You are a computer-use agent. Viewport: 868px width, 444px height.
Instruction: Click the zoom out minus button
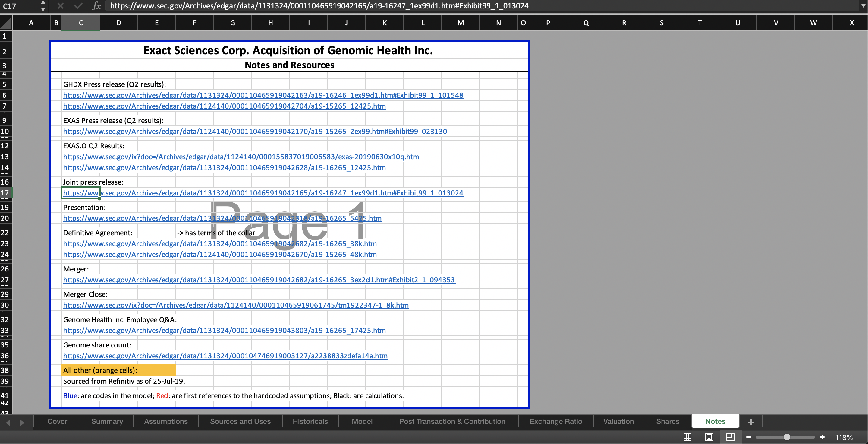tap(749, 437)
